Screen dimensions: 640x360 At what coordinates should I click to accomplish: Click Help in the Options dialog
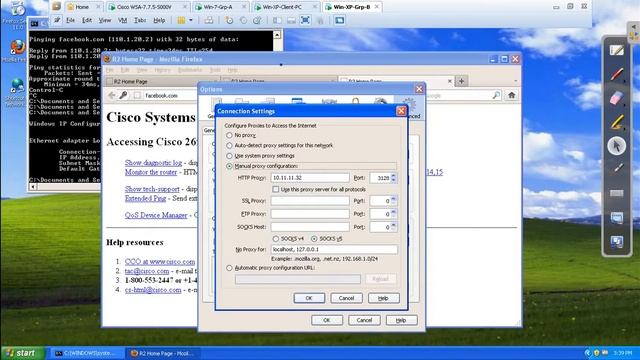point(401,320)
